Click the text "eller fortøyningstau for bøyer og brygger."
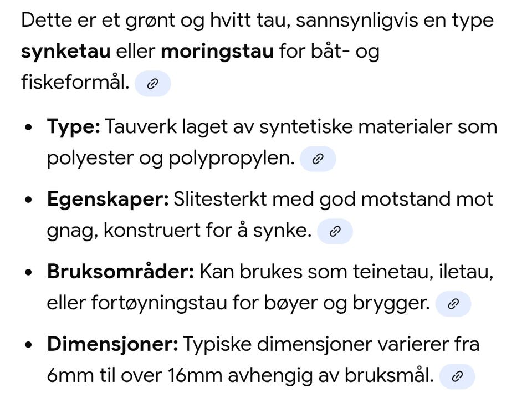532x413 pixels. point(238,303)
